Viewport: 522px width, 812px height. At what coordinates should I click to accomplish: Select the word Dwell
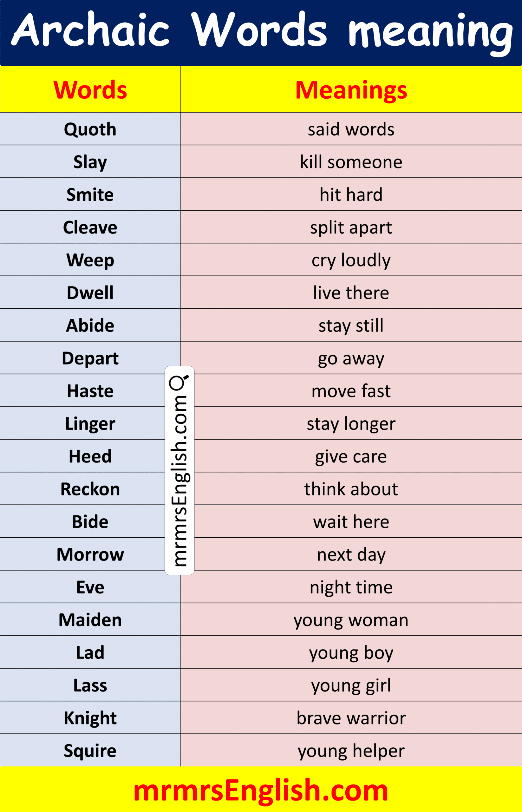tap(90, 292)
